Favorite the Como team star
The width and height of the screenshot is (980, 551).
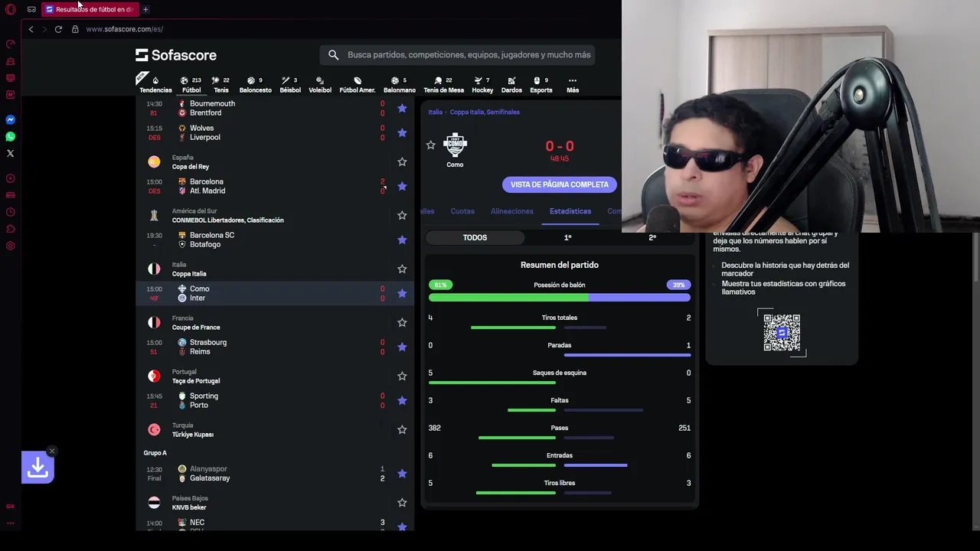[430, 145]
